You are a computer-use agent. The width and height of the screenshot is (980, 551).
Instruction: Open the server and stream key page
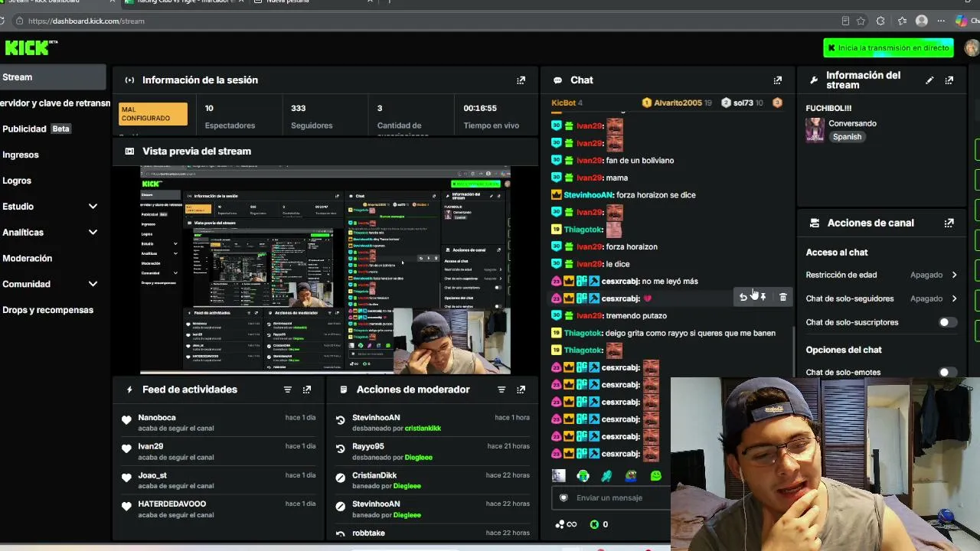coord(55,103)
